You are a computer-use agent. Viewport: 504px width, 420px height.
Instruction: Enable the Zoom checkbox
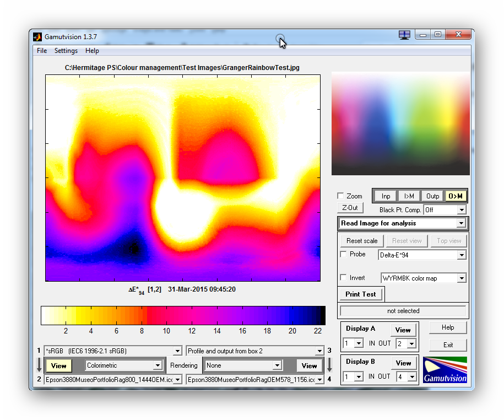pyautogui.click(x=340, y=196)
